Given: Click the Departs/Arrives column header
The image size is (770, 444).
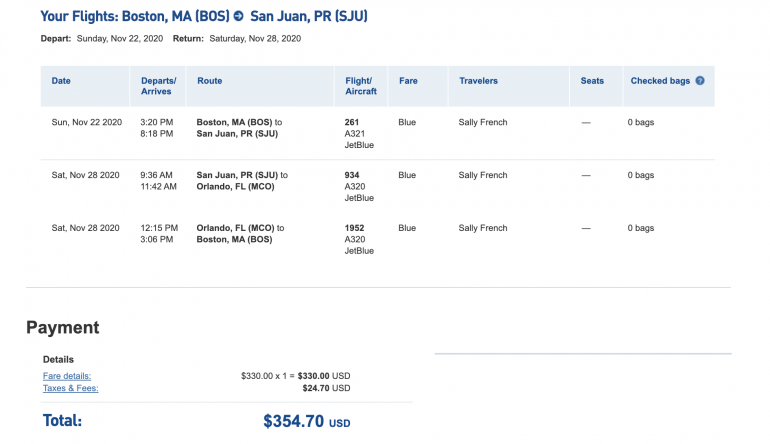Looking at the screenshot, I should (157, 86).
